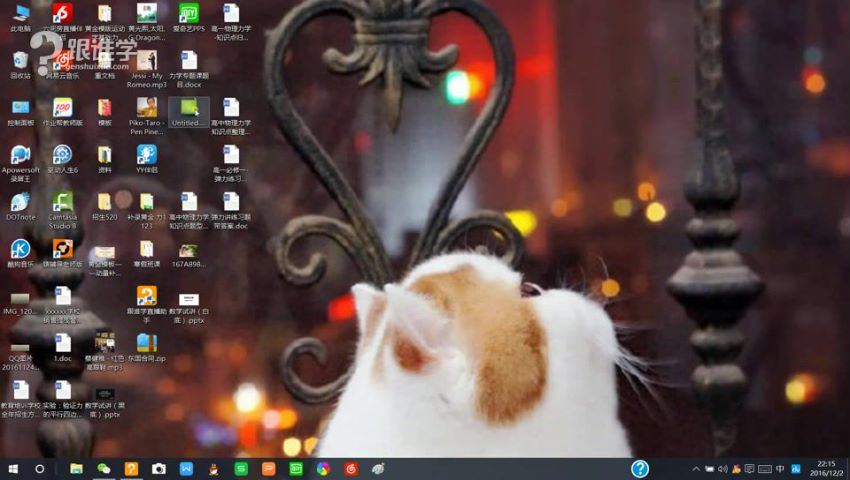This screenshot has width=850, height=480.
Task: Open the 控制面板 Control Panel icon
Action: point(21,112)
